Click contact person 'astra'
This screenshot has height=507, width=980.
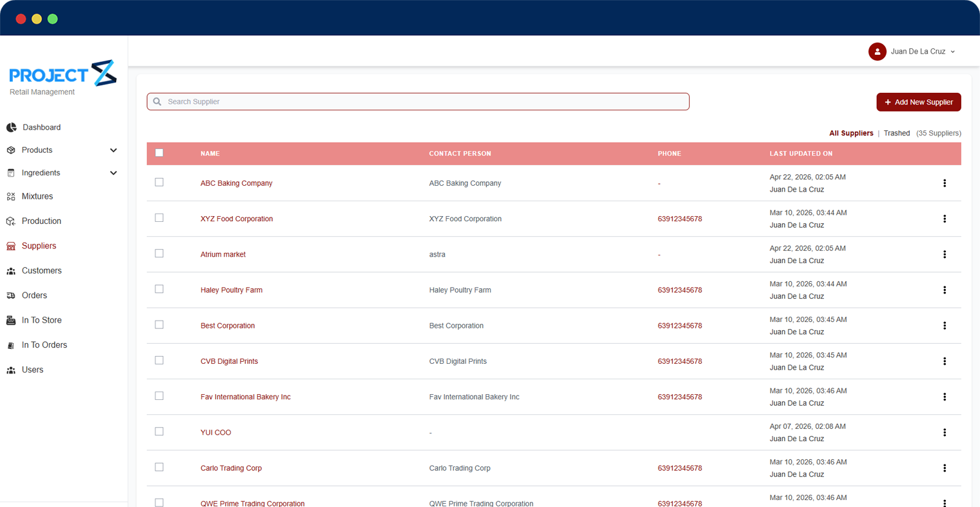pos(437,254)
